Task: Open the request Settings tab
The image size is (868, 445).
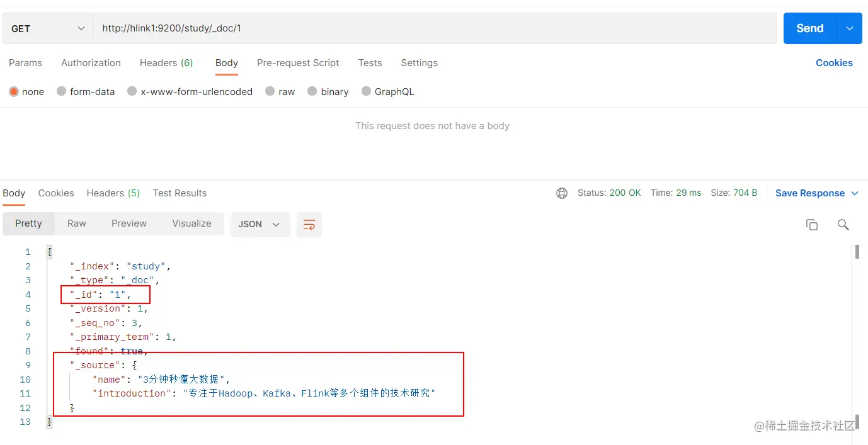Action: pyautogui.click(x=419, y=63)
